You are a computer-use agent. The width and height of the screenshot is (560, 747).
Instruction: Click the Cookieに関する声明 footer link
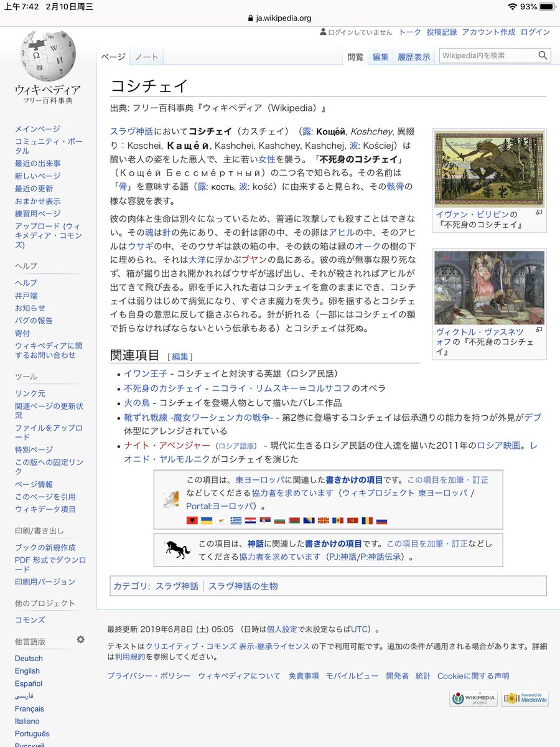pyautogui.click(x=473, y=676)
